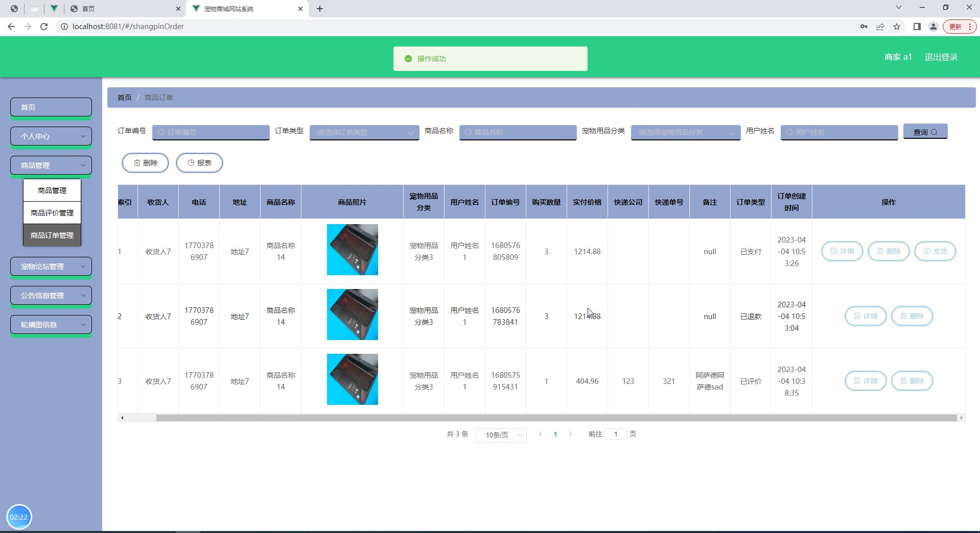Collapse the 商品管理 sidebar menu

coord(51,165)
